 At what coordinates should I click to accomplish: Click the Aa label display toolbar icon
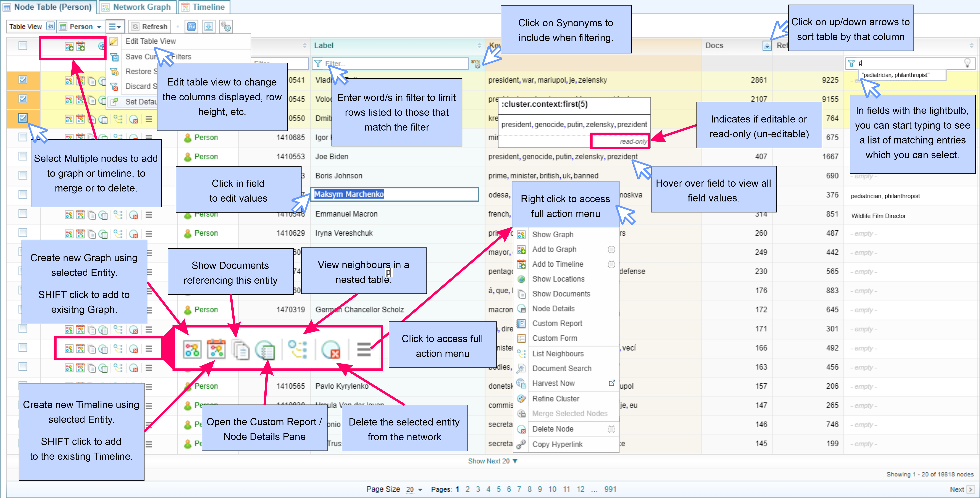(x=191, y=27)
